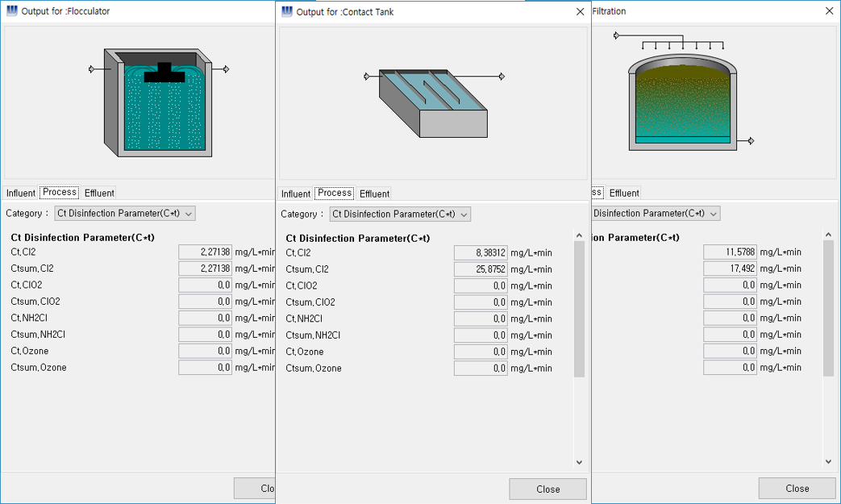Click scroll down arrow in Contact Tank panel
Image resolution: width=841 pixels, height=504 pixels.
579,462
